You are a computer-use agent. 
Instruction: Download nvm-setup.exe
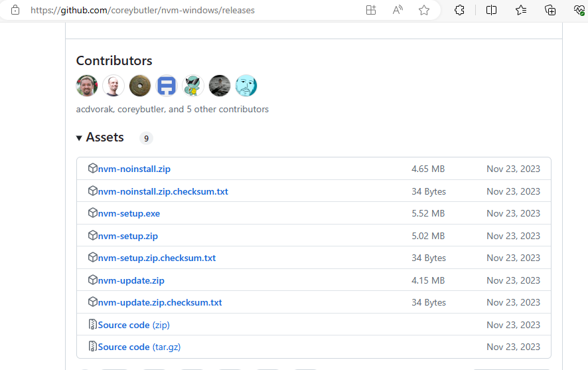click(129, 213)
